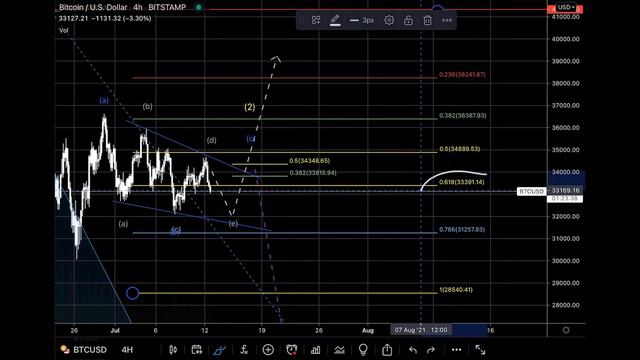Open the bar chart financials icon
The width and height of the screenshot is (640, 360).
coord(316,350)
